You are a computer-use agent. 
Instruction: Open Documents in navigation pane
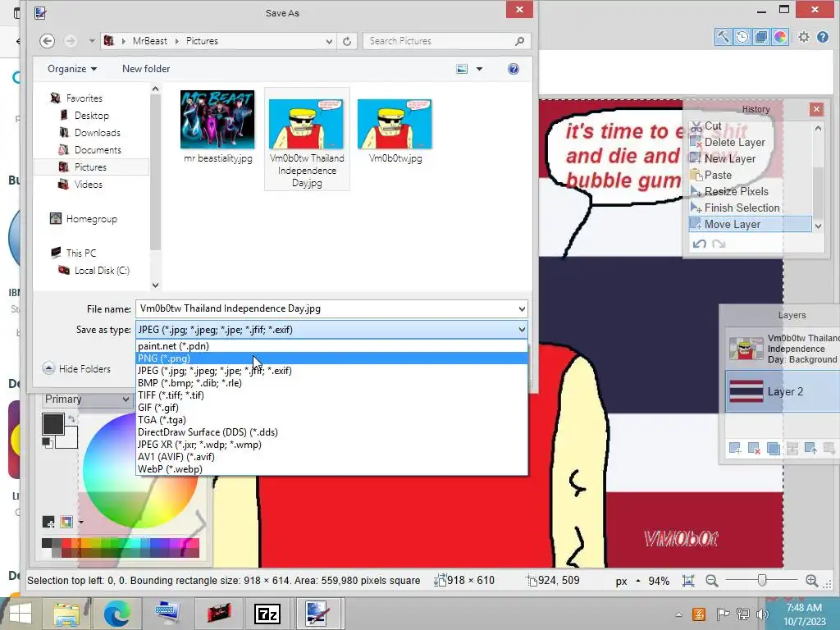point(98,150)
